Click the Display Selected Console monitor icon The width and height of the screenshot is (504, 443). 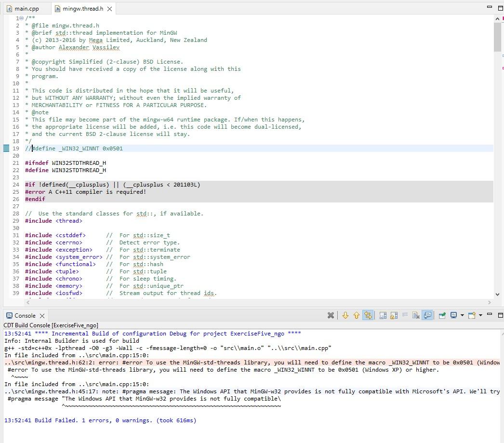[x=453, y=315]
